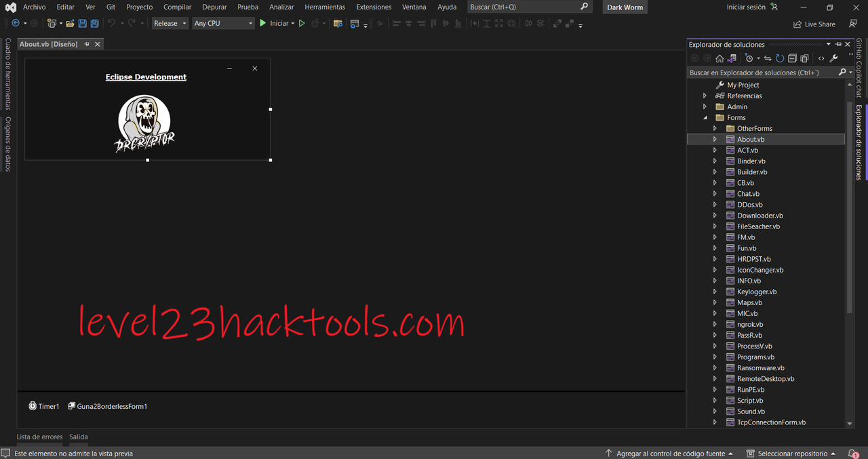The height and width of the screenshot is (459, 868).
Task: Switch to Lista de errores tab
Action: point(39,437)
